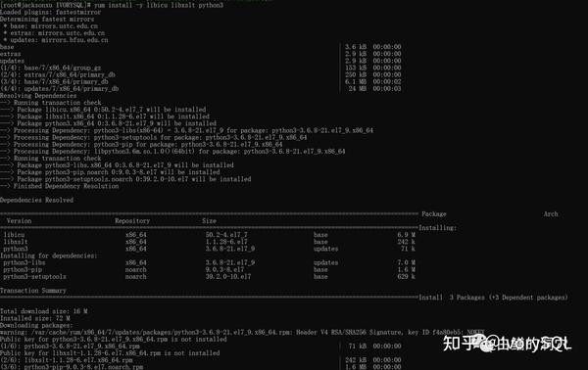Click 'python3-pip' package name in table
588x370 pixels.
tap(23, 269)
